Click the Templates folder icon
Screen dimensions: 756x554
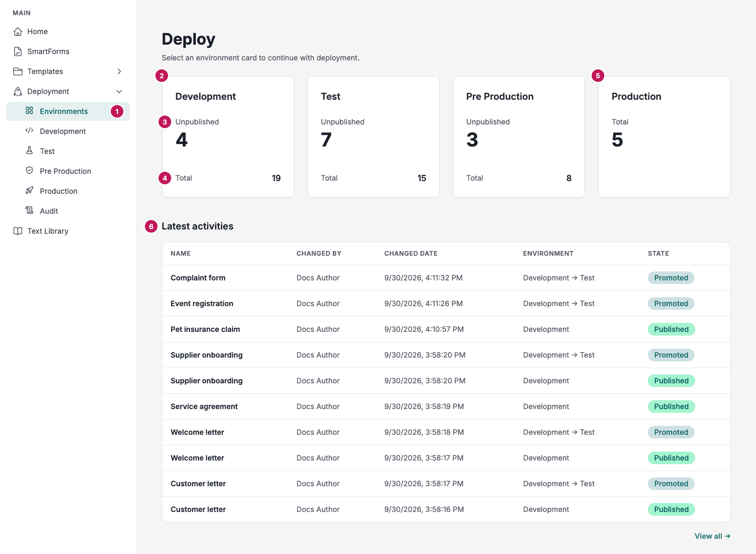(x=18, y=71)
